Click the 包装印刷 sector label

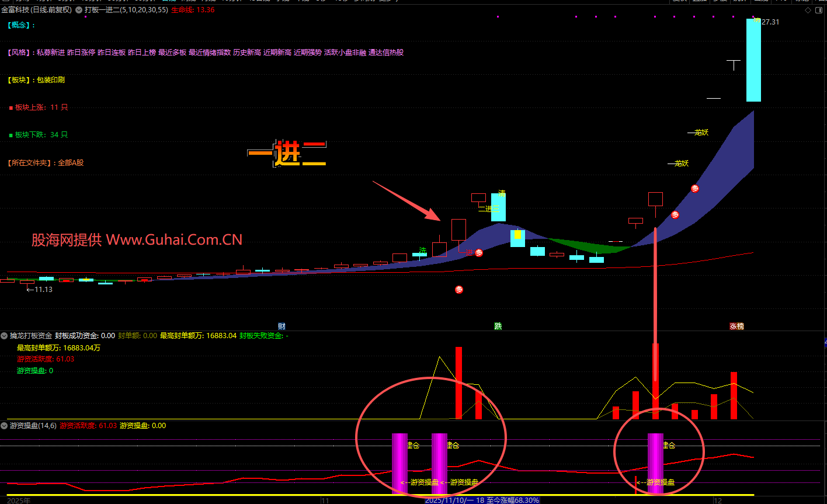click(51, 80)
